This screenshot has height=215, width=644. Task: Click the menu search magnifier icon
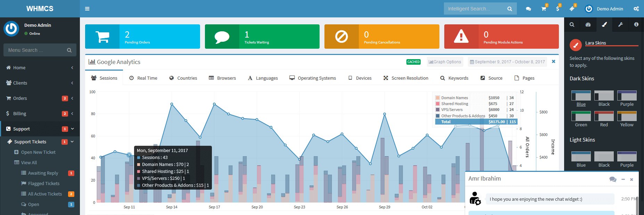(x=69, y=50)
